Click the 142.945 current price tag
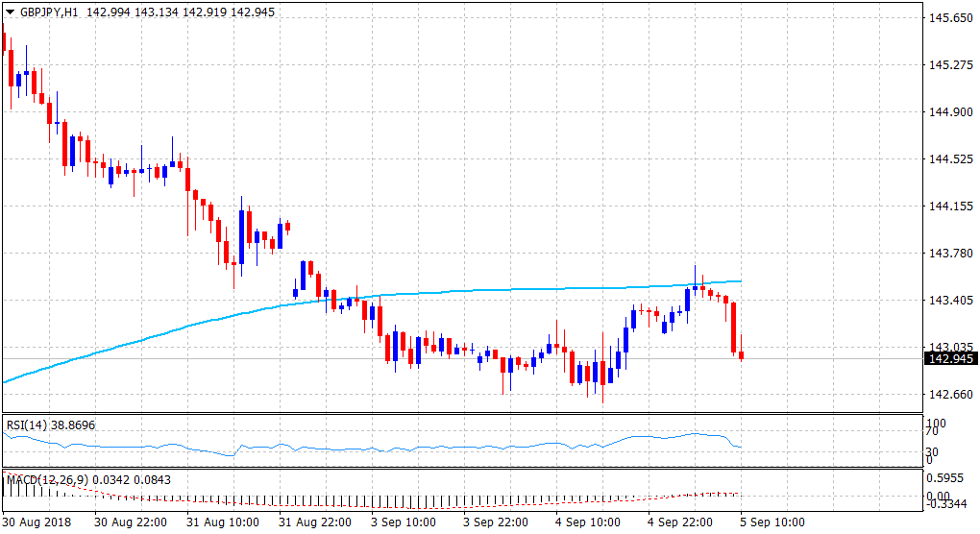Viewport: 980px width, 534px height. click(950, 359)
